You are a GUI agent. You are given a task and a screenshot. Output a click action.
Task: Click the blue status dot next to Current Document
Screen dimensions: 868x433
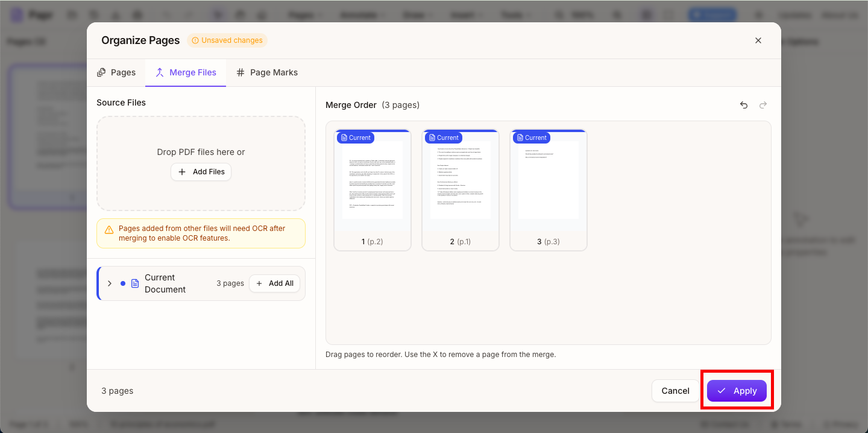coord(124,283)
